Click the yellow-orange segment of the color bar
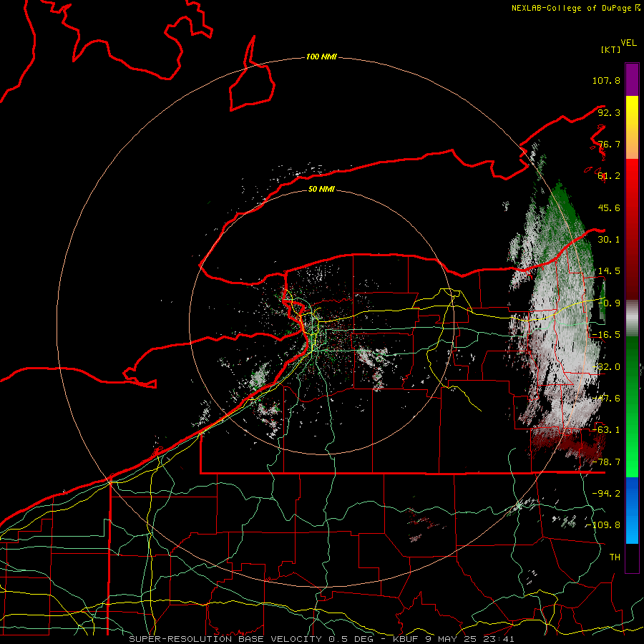This screenshot has height=644, width=644. click(632, 127)
